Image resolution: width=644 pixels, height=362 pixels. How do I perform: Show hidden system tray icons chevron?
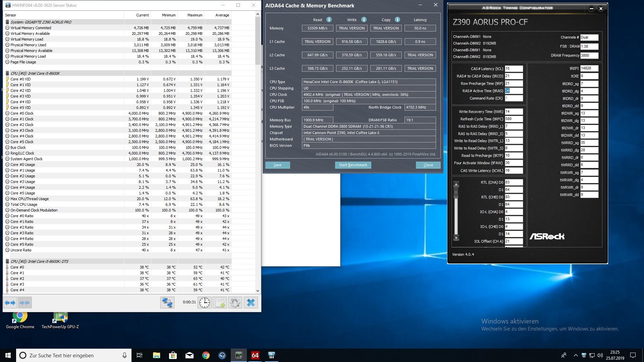(x=576, y=355)
